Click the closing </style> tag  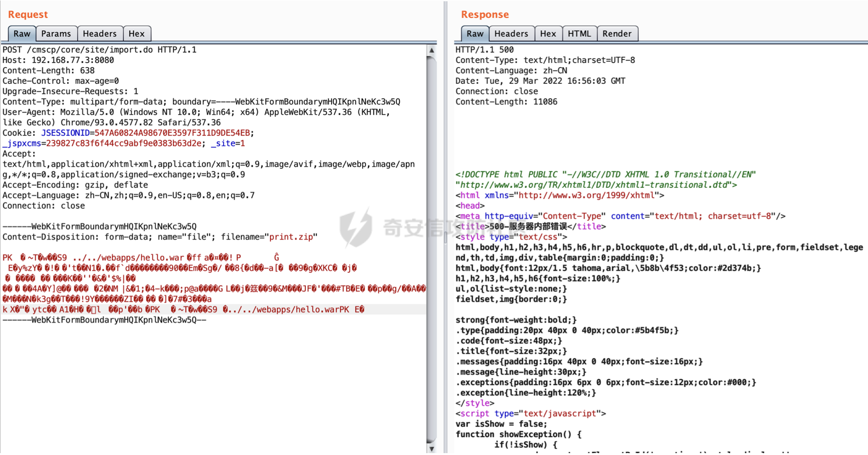coord(475,403)
